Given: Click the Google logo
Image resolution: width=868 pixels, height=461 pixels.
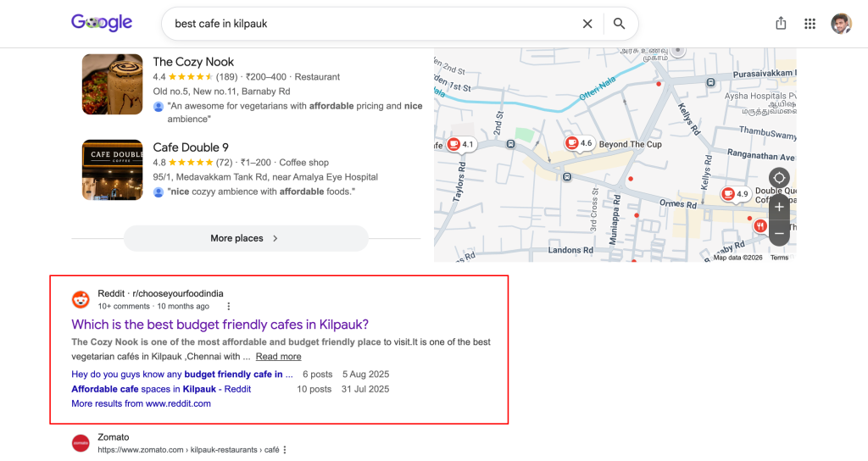Looking at the screenshot, I should [x=102, y=23].
